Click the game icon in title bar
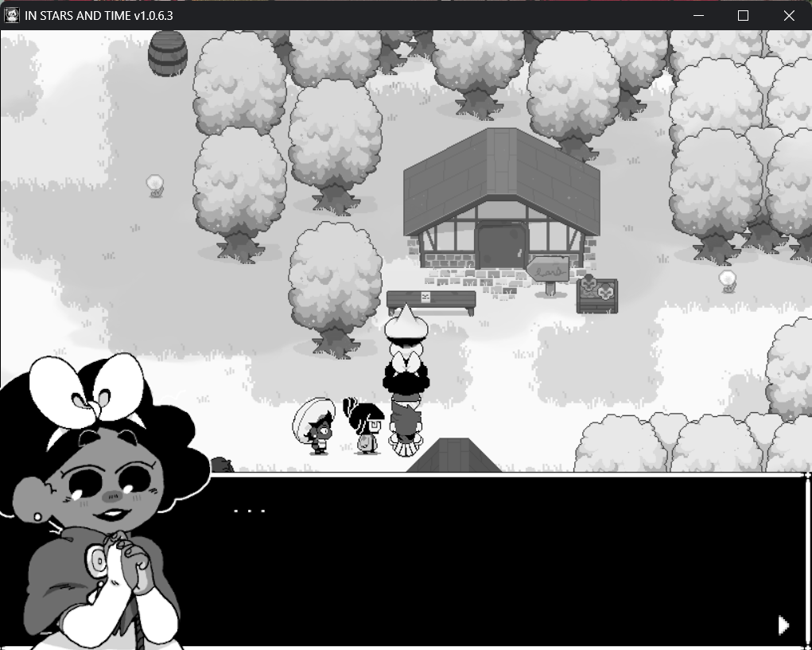This screenshot has height=650, width=812. pos(13,15)
